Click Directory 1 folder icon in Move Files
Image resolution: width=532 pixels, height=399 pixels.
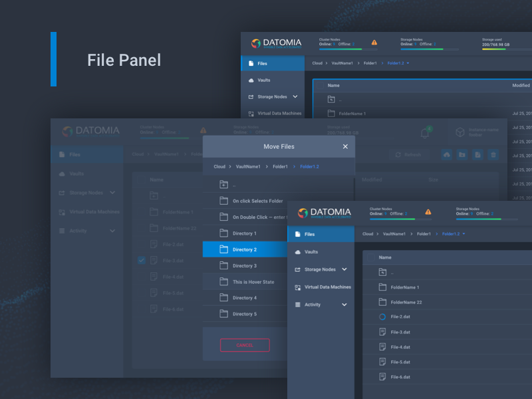(x=223, y=233)
